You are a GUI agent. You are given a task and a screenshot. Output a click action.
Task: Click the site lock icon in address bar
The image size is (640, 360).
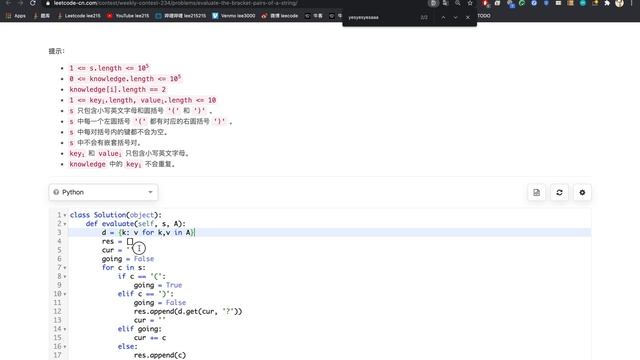coord(48,3)
